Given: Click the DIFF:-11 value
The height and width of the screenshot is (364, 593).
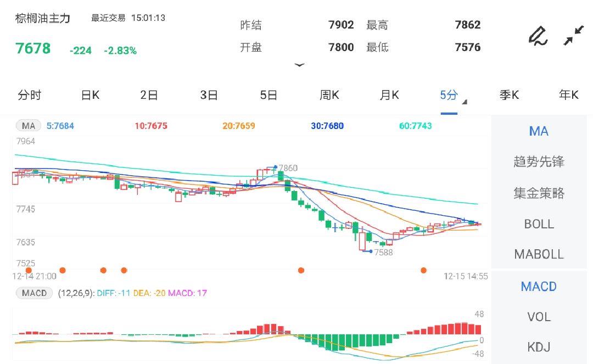Looking at the screenshot, I should 114,293.
